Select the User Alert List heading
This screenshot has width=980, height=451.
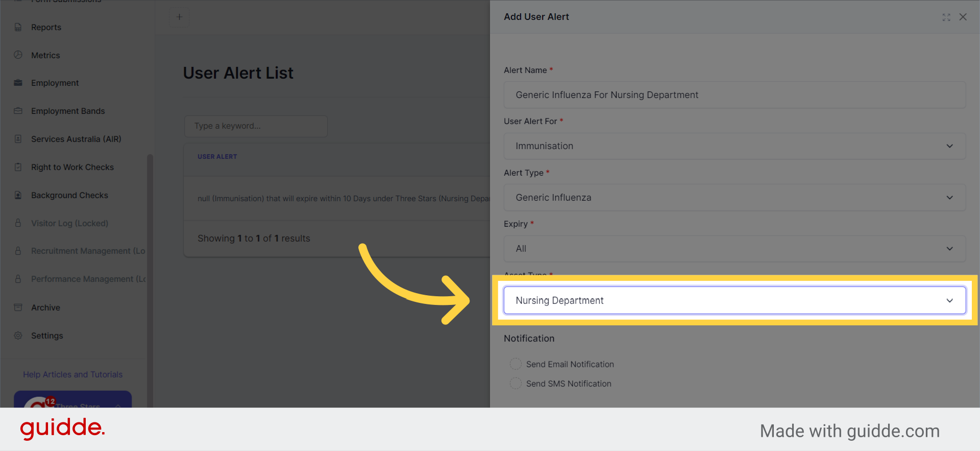click(238, 73)
